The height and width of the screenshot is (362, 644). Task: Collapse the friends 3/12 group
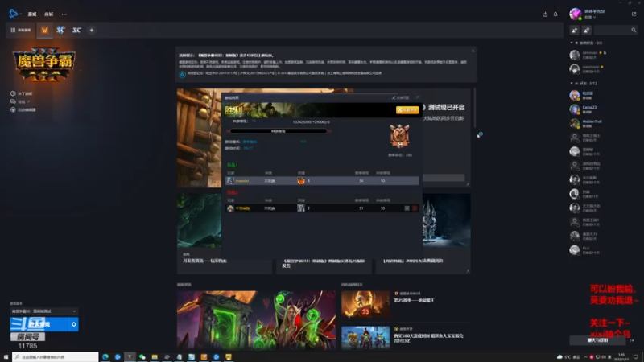[572, 84]
